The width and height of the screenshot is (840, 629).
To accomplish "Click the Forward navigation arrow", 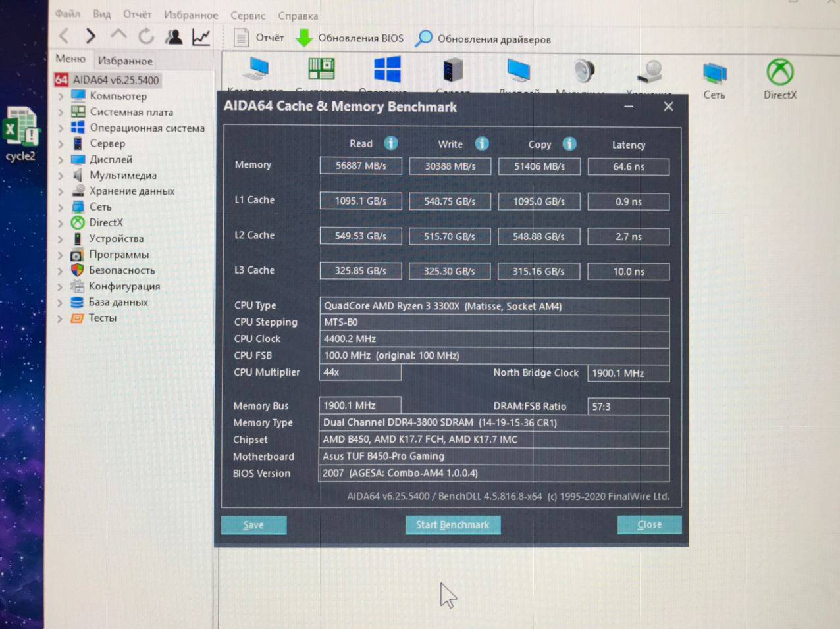I will pyautogui.click(x=91, y=36).
